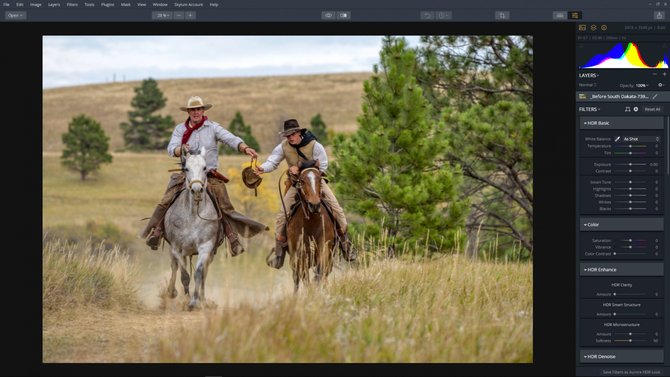670x377 pixels.
Task: Click the Highlights slider
Action: (x=631, y=189)
